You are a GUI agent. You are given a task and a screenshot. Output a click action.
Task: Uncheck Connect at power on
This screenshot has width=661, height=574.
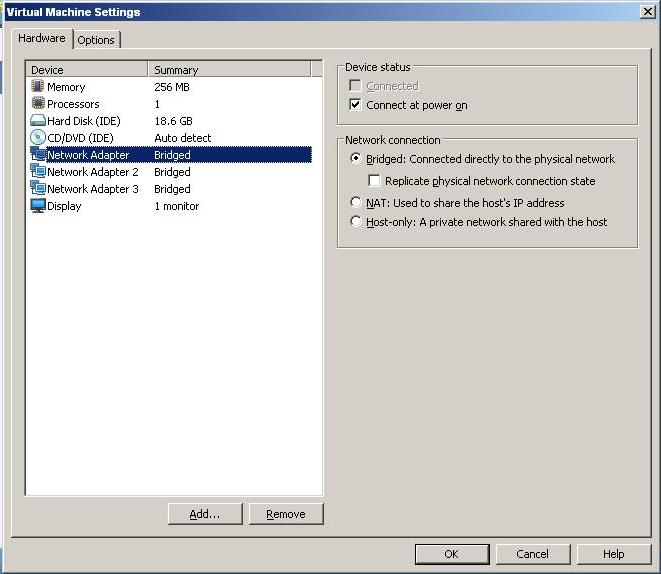click(x=355, y=104)
